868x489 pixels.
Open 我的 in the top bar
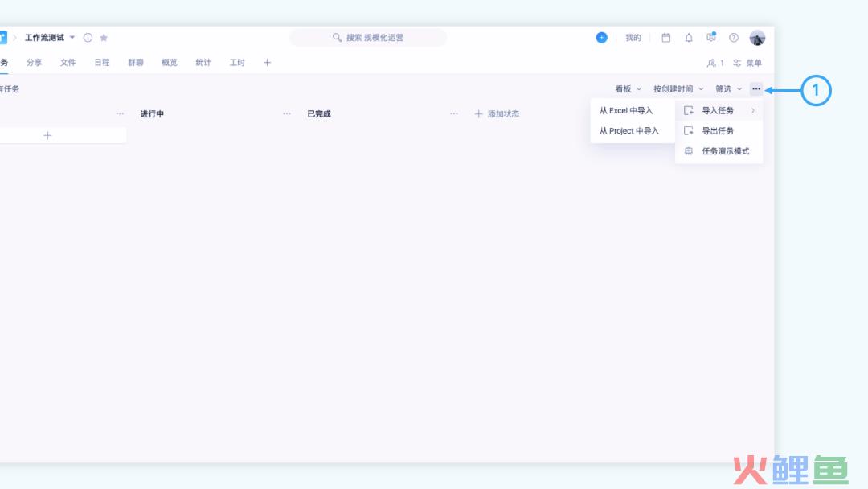point(633,38)
